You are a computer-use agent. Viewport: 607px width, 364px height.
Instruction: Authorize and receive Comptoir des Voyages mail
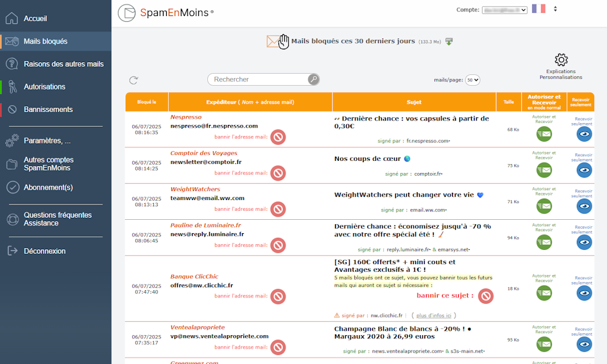(x=544, y=170)
